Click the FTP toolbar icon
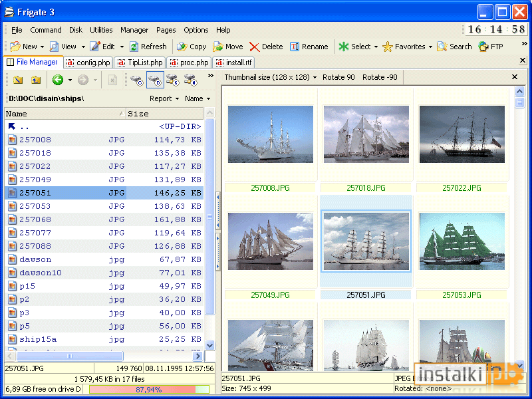The height and width of the screenshot is (399, 532). (x=483, y=47)
